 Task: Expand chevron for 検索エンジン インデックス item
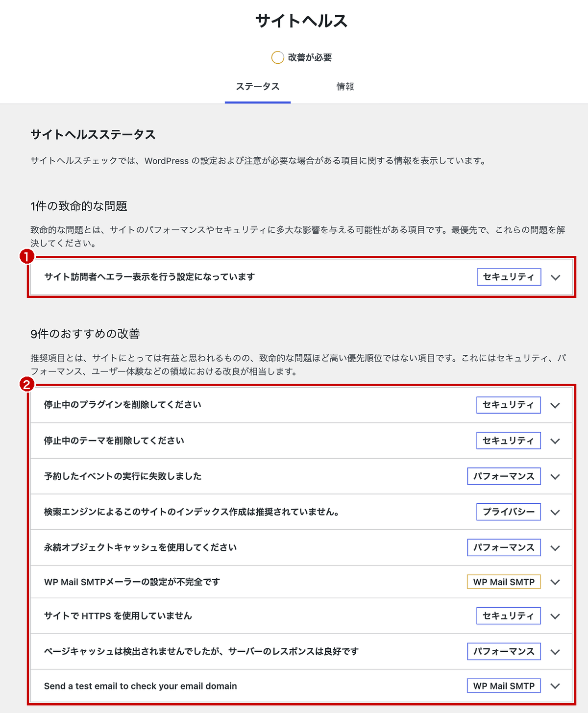coord(555,513)
